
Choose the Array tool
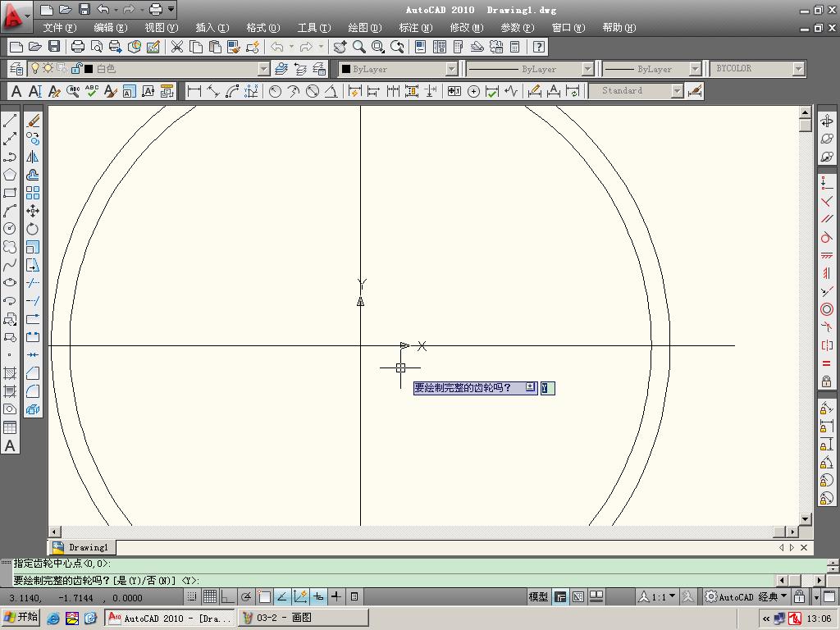[x=33, y=193]
